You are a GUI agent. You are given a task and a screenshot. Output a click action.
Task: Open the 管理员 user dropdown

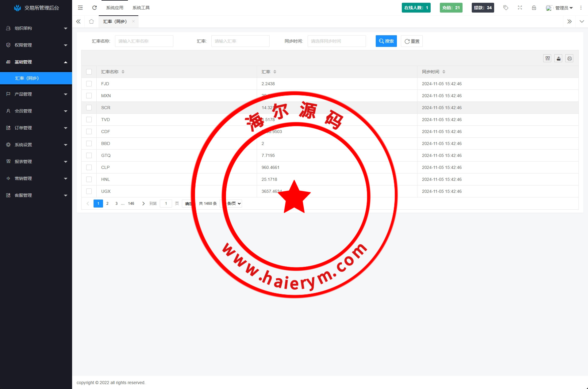click(x=560, y=8)
